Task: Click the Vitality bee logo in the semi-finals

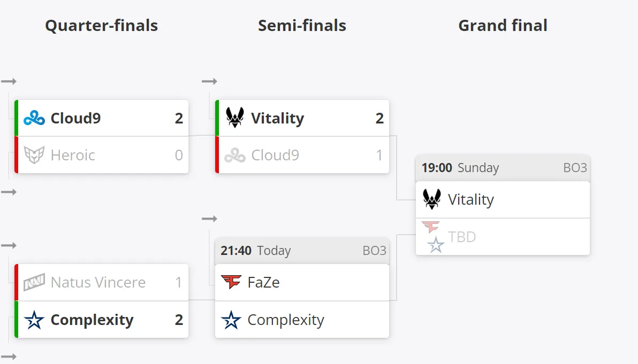Action: coord(235,118)
